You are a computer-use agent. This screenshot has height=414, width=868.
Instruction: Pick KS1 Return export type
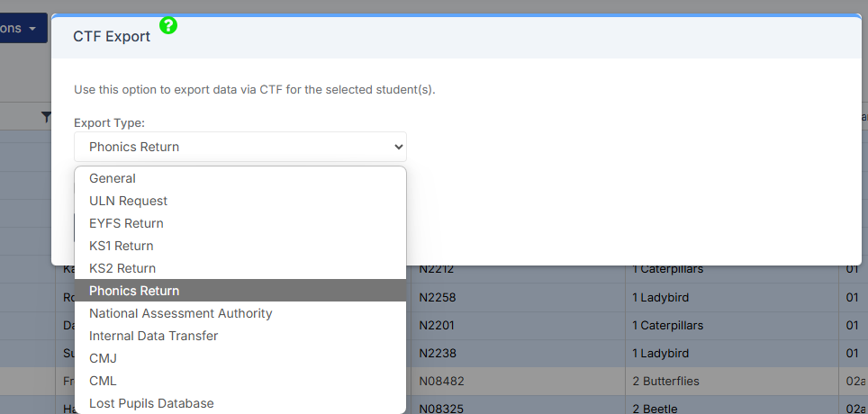(x=121, y=246)
